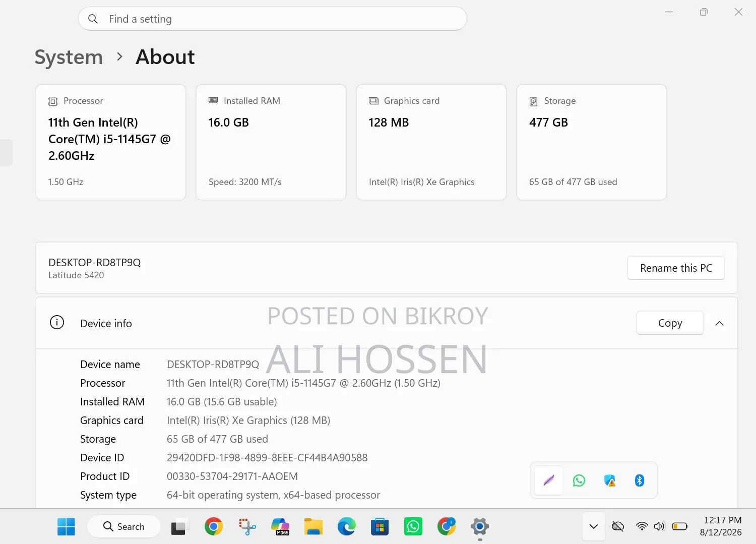The height and width of the screenshot is (544, 756).
Task: Open Microsoft Store from the taskbar
Action: click(380, 527)
